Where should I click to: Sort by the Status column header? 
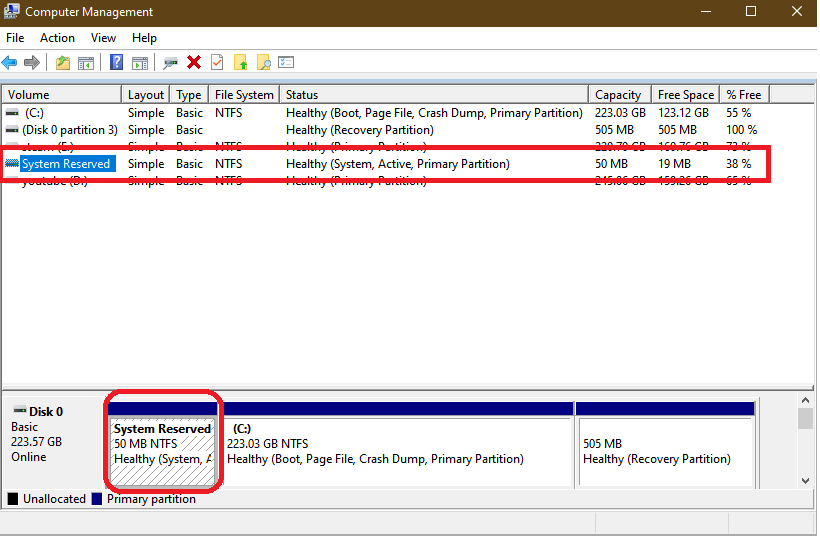pyautogui.click(x=434, y=95)
